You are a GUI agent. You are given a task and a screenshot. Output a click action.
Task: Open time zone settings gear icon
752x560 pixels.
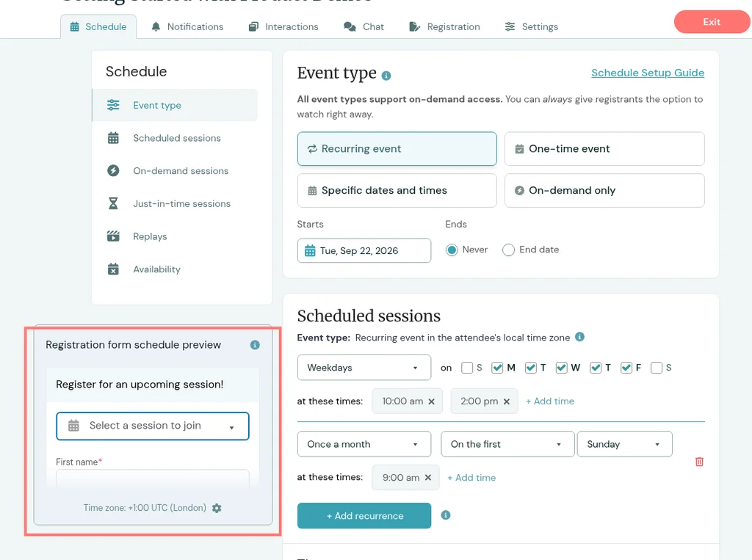tap(217, 508)
